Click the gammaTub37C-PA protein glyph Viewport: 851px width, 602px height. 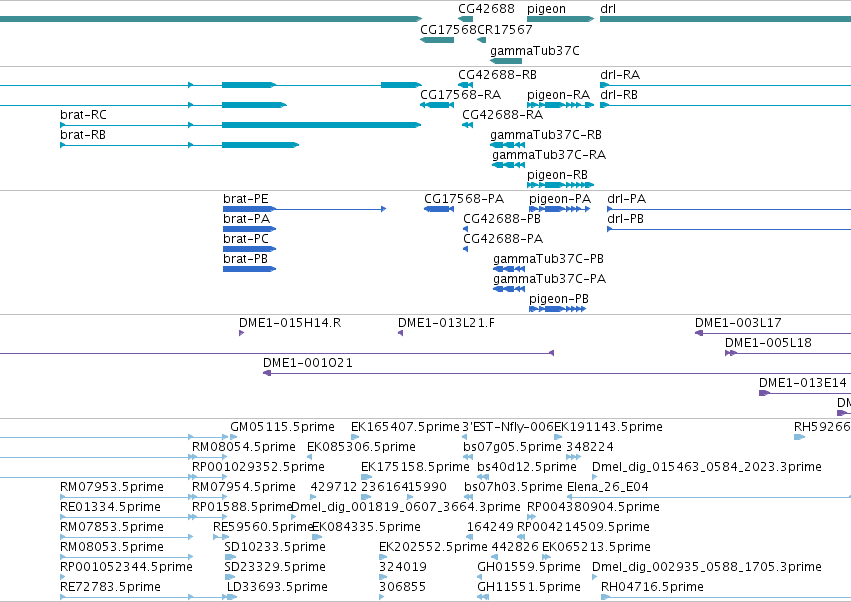click(509, 289)
